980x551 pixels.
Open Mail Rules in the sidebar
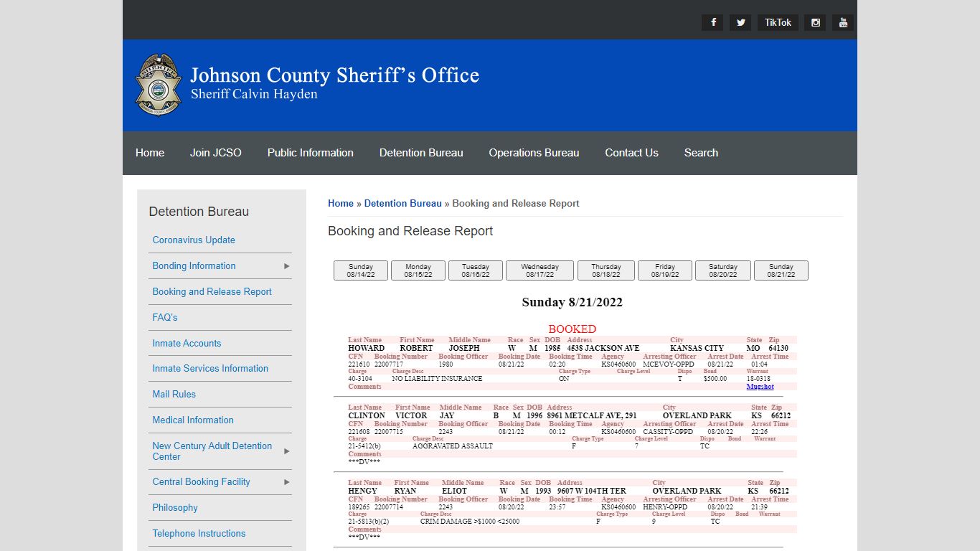tap(174, 395)
